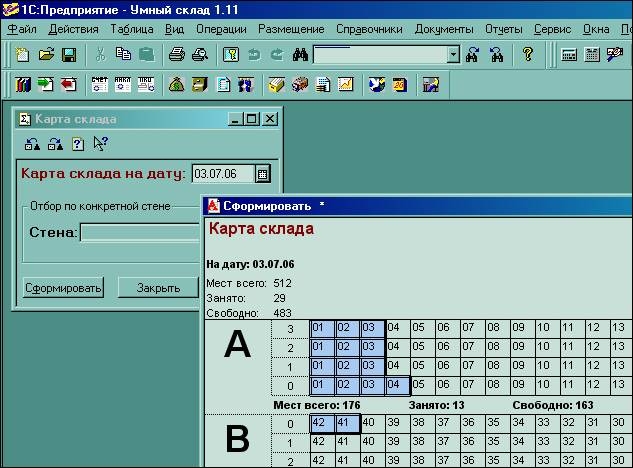
Task: Click the money bag icon
Action: pos(176,85)
